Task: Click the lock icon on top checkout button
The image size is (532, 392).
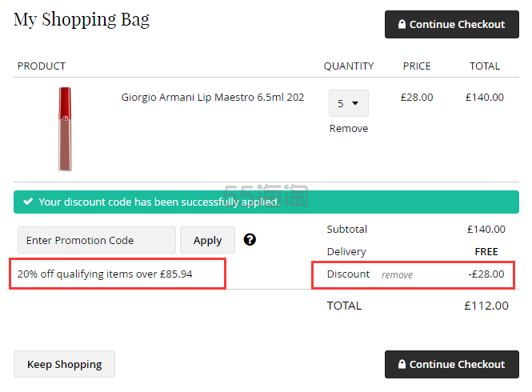Action: click(402, 24)
